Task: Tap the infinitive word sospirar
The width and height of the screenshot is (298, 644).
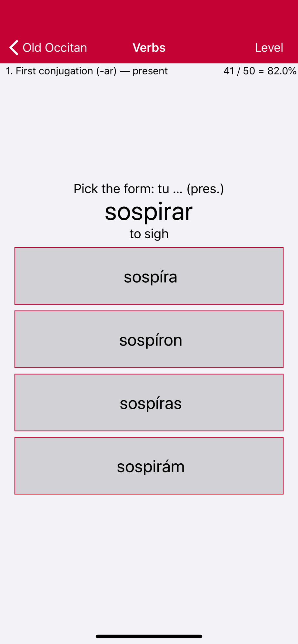Action: (x=149, y=212)
